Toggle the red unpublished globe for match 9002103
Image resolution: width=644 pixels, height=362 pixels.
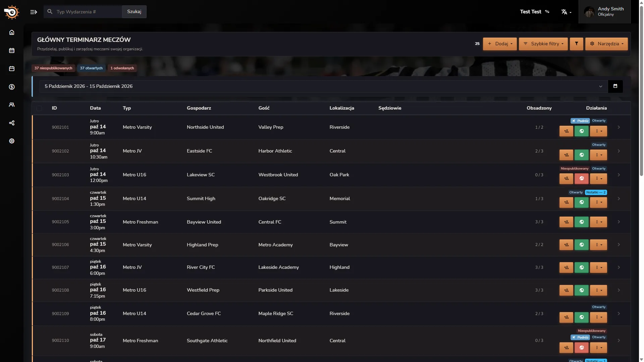click(x=582, y=179)
